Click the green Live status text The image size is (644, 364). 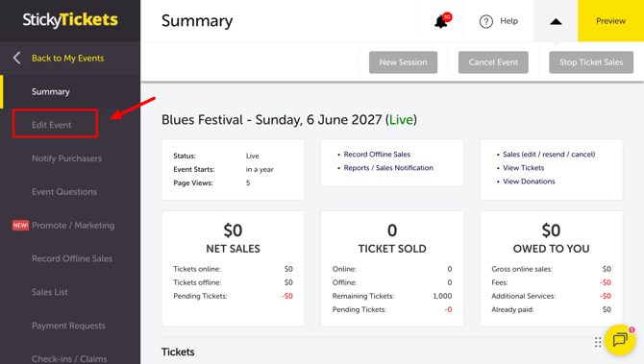[401, 120]
